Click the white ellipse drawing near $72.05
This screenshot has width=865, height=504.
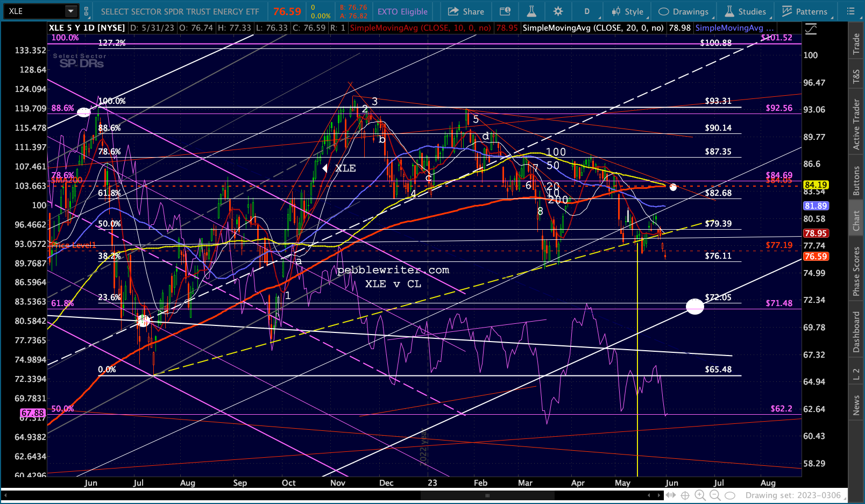(x=695, y=307)
